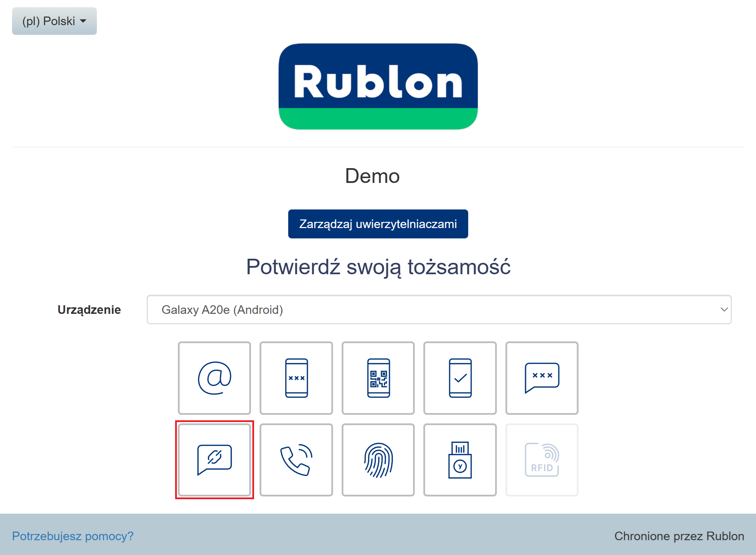Select the mobile passcode phone icon

coord(296,378)
